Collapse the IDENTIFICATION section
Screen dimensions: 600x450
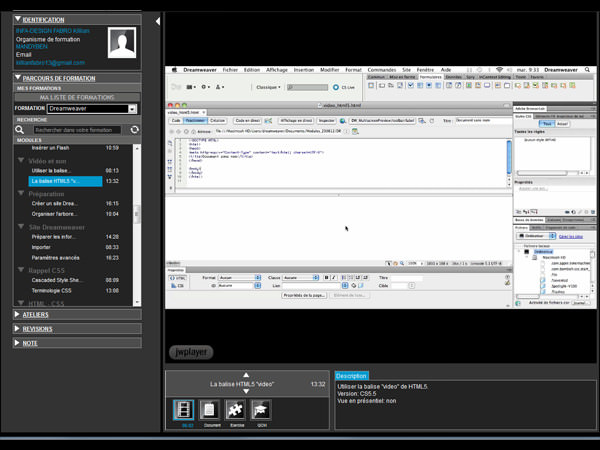18,18
